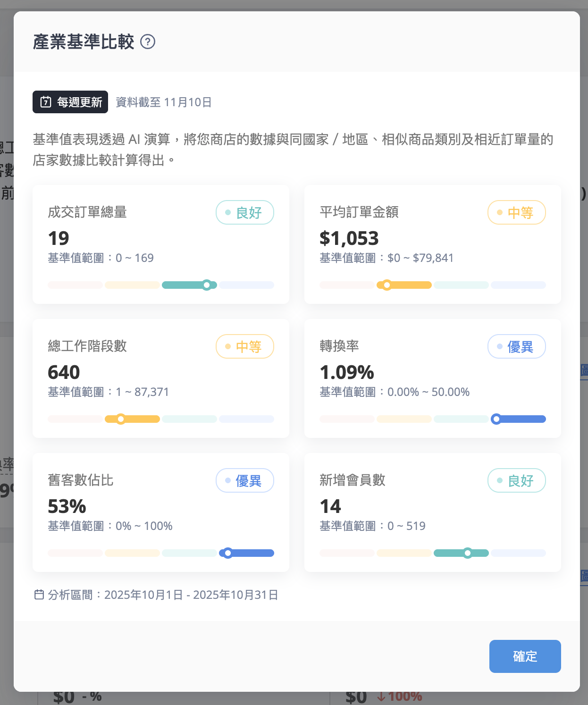Click the 總工作階段數 card title
The height and width of the screenshot is (705, 588).
pos(87,346)
